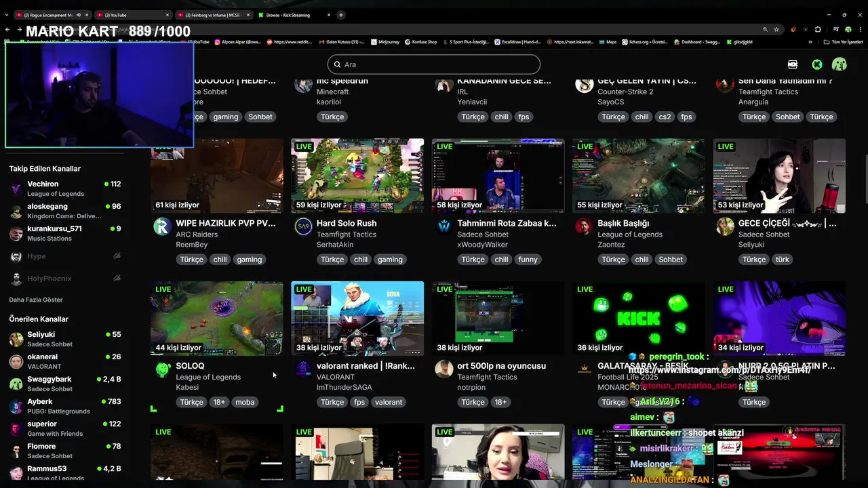Open Midjourney bookmark
Screen dimensions: 868x488
(x=385, y=42)
